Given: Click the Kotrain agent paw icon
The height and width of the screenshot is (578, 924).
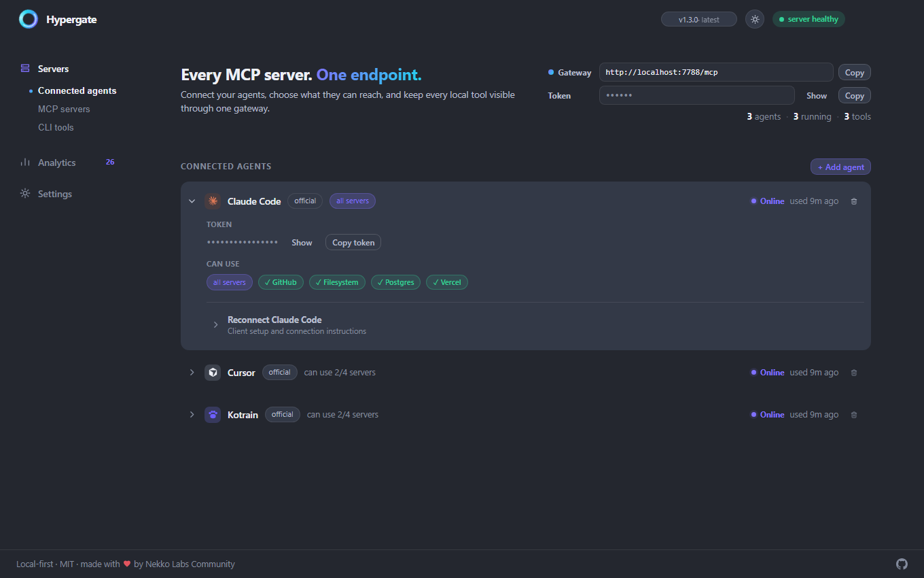Looking at the screenshot, I should [213, 415].
